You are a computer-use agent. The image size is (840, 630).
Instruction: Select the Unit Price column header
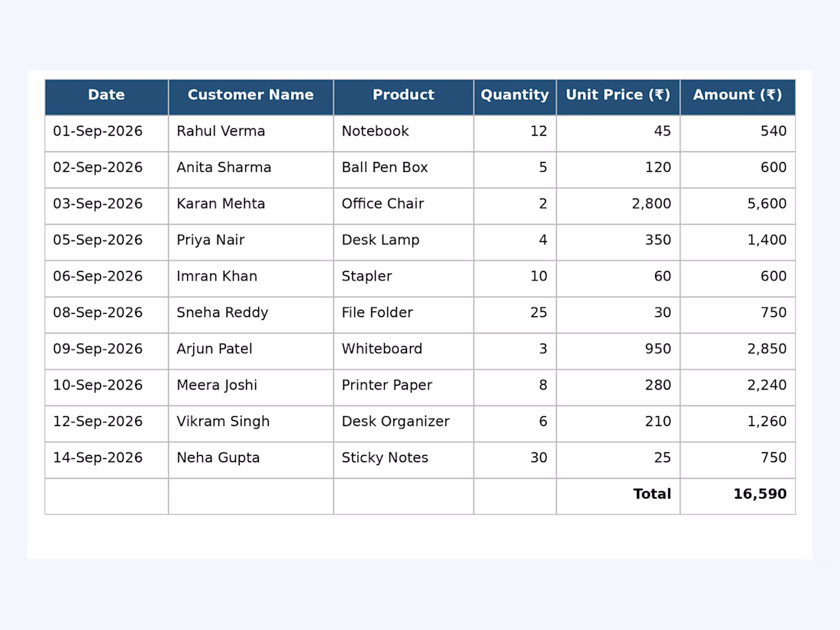[619, 97]
